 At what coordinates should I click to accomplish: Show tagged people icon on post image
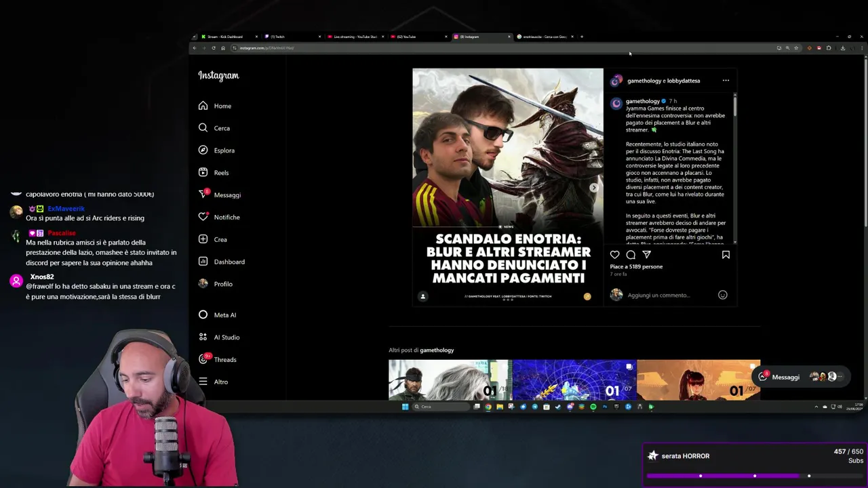pyautogui.click(x=422, y=296)
